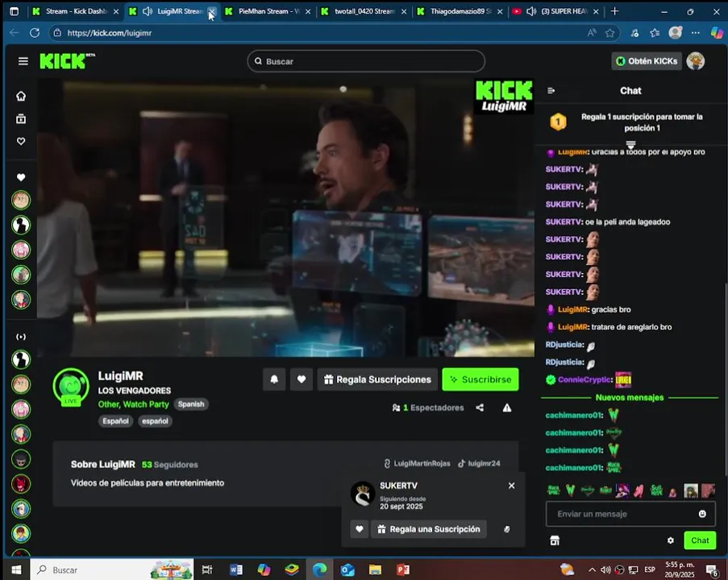Viewport: 728px width, 580px height.
Task: Open File Explorer from the taskbar
Action: click(375, 570)
